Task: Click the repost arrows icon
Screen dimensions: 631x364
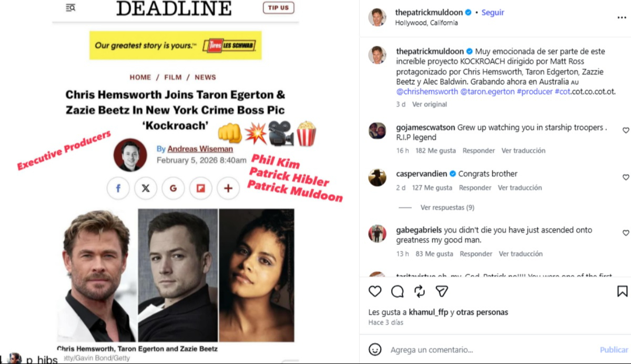Action: coord(420,291)
